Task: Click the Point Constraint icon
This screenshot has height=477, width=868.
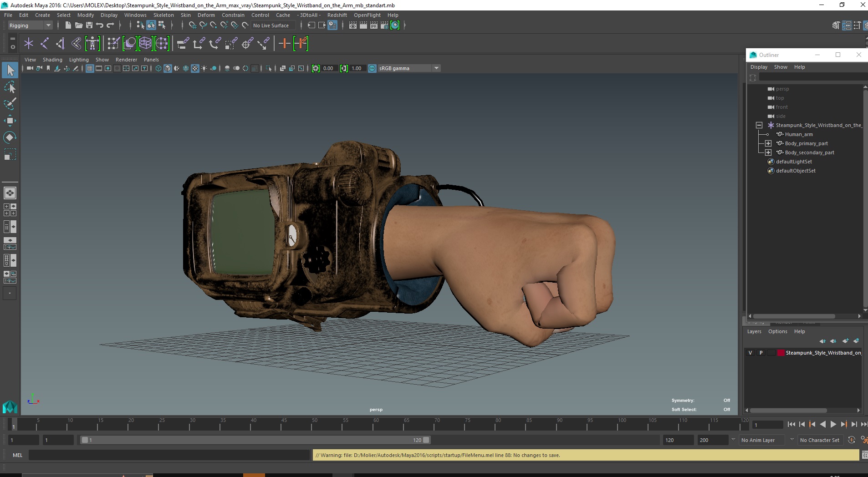Action: click(199, 44)
